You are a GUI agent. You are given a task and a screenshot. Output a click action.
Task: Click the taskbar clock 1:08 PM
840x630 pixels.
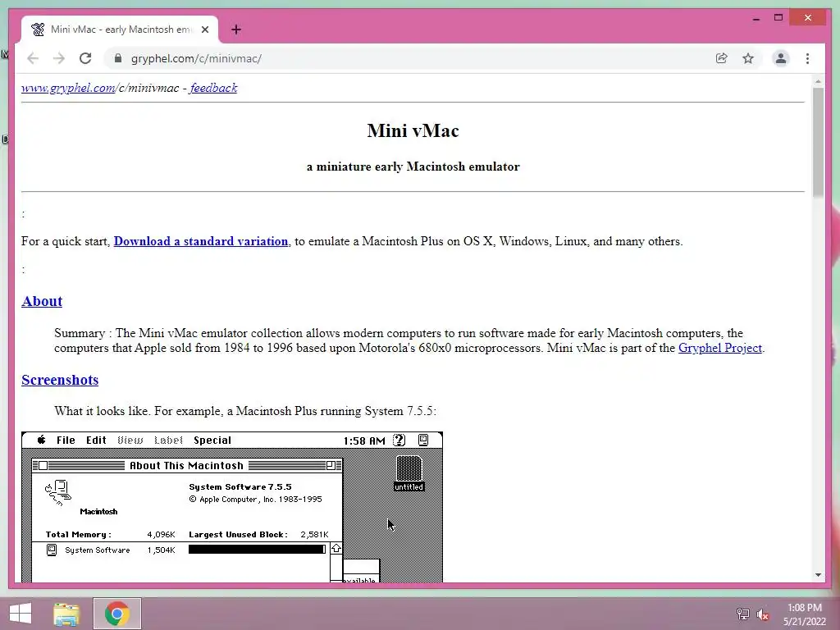click(804, 608)
